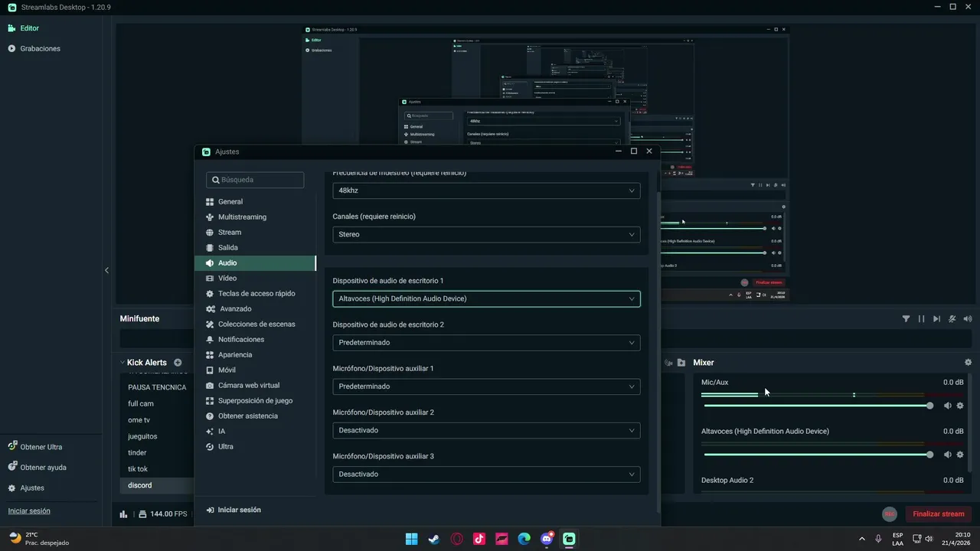Open Obtener ayuda in the sidebar
This screenshot has height=551, width=980.
tap(37, 467)
